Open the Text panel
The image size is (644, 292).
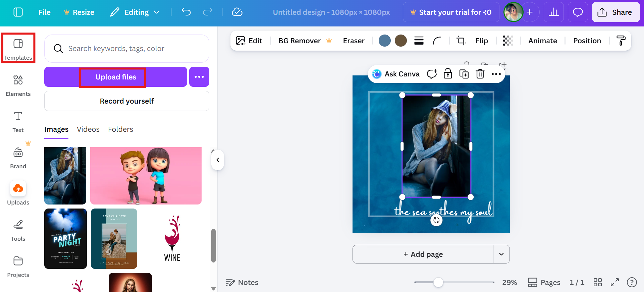click(18, 122)
